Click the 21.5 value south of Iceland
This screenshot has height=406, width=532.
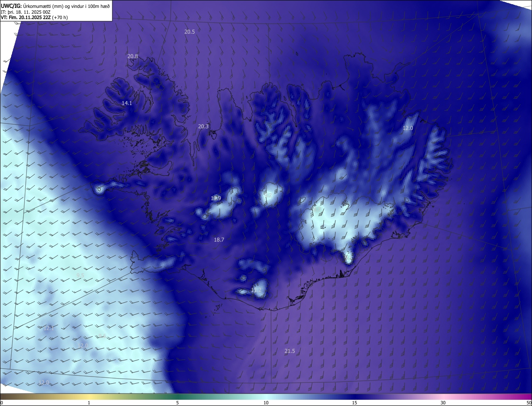[x=290, y=351]
